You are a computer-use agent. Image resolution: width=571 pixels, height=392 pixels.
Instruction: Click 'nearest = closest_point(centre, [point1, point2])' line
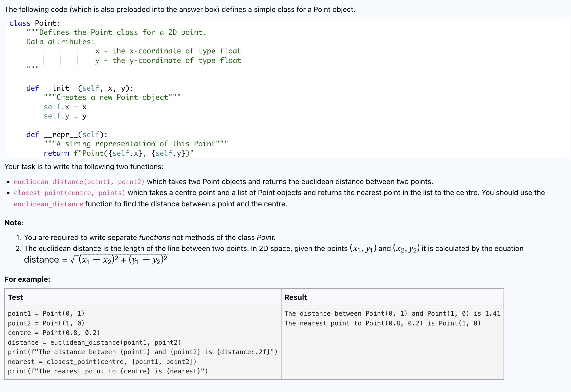(102, 362)
